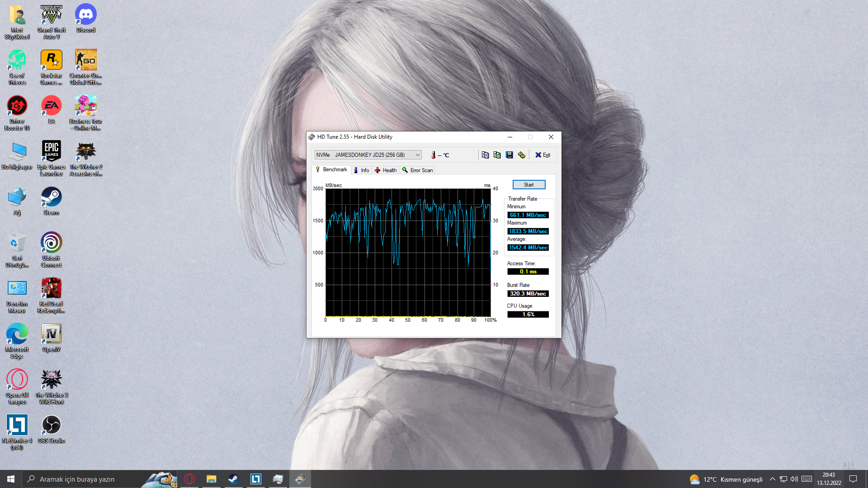Click the copy screenshot to clipboard icon

click(497, 155)
